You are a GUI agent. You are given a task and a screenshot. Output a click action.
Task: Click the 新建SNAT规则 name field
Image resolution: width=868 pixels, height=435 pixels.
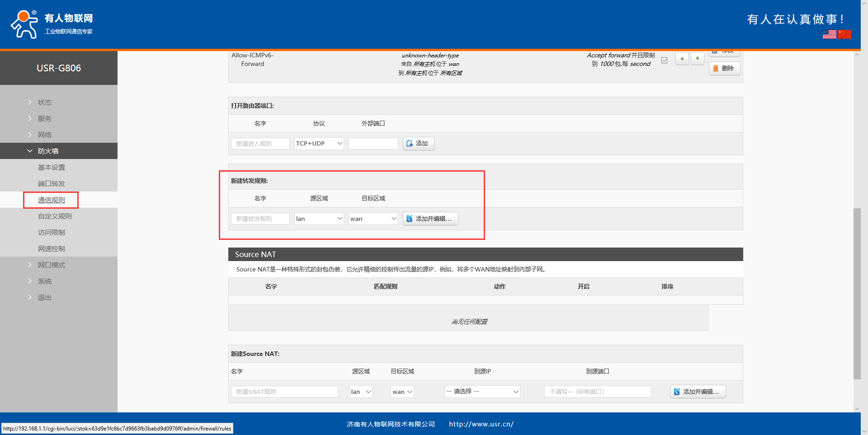click(284, 392)
